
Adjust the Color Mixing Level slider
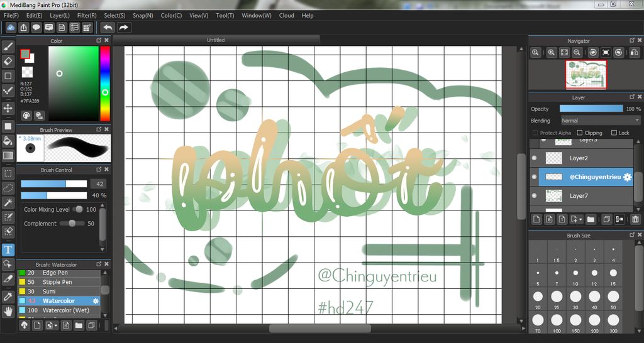point(77,209)
